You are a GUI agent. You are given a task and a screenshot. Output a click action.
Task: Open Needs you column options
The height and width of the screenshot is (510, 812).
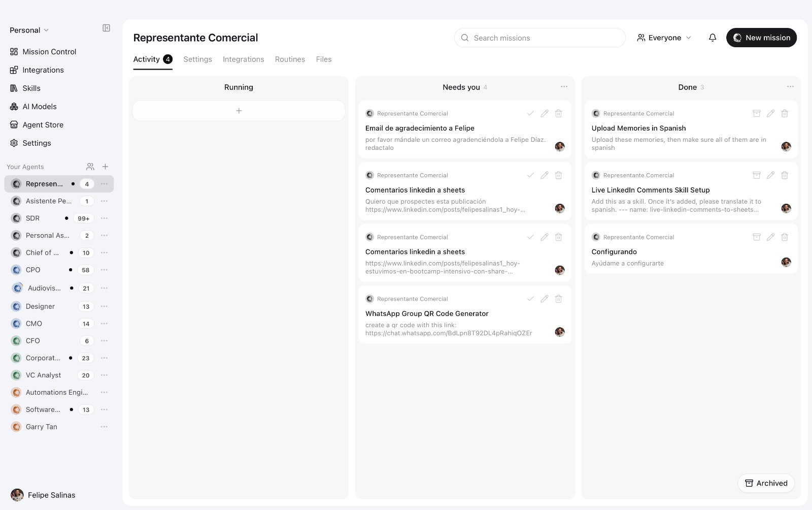coord(564,87)
